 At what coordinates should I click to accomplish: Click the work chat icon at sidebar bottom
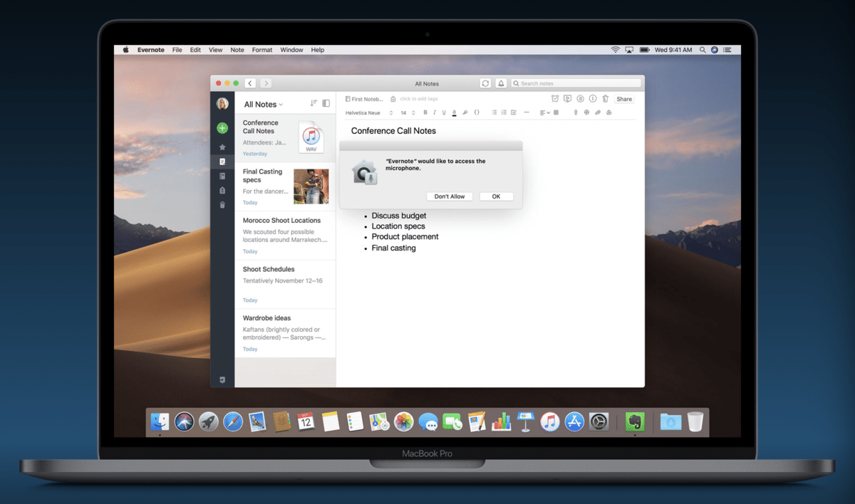(222, 379)
